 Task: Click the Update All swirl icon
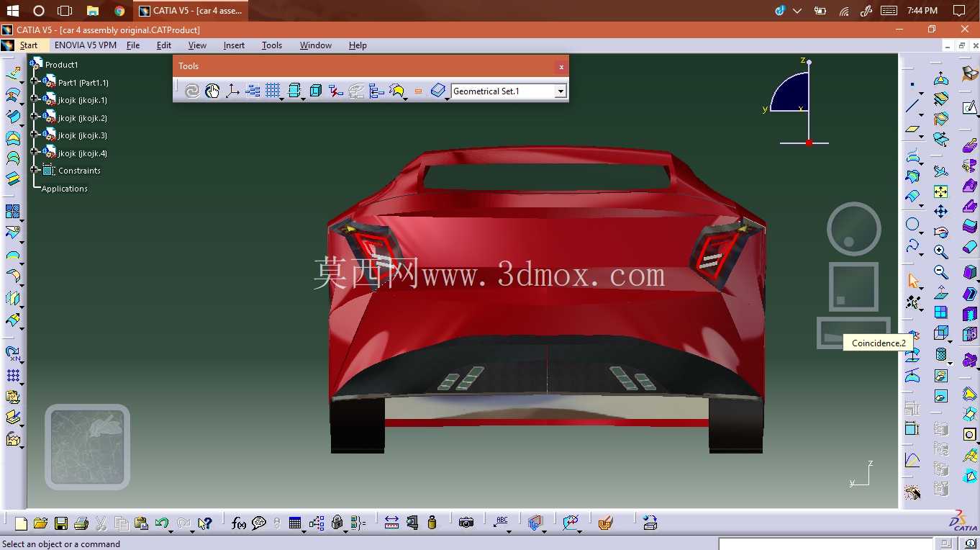click(x=191, y=91)
